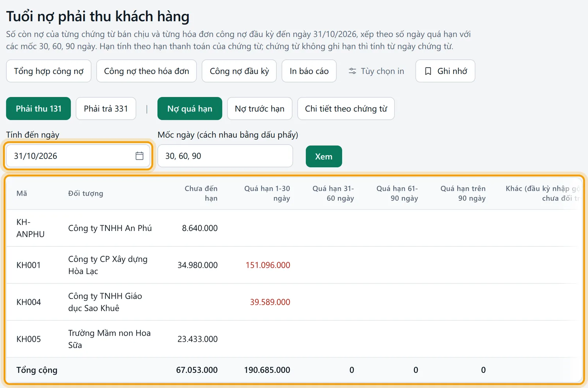
Task: Select customer code KH005
Action: [x=29, y=339]
